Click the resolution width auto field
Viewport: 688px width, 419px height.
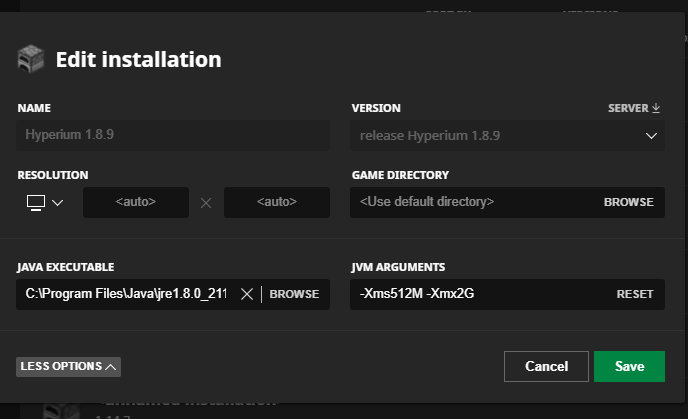(x=136, y=202)
